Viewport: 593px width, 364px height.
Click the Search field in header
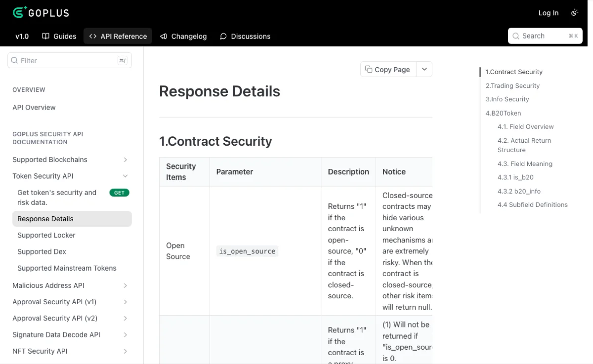point(545,36)
